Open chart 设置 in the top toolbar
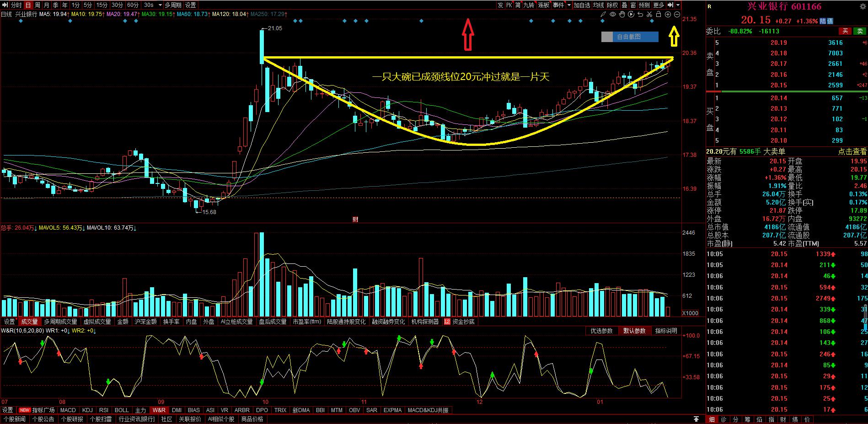Image resolution: width=868 pixels, height=424 pixels. (x=191, y=5)
